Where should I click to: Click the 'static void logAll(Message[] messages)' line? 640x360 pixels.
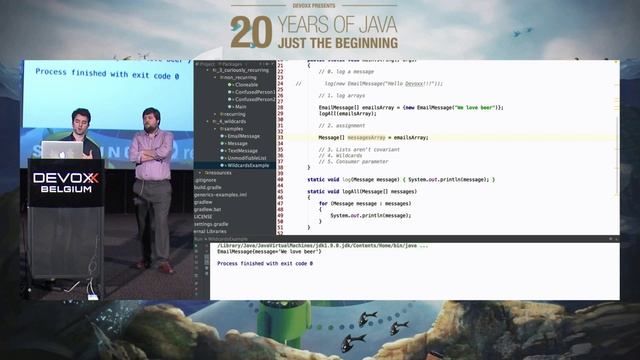[x=362, y=191]
